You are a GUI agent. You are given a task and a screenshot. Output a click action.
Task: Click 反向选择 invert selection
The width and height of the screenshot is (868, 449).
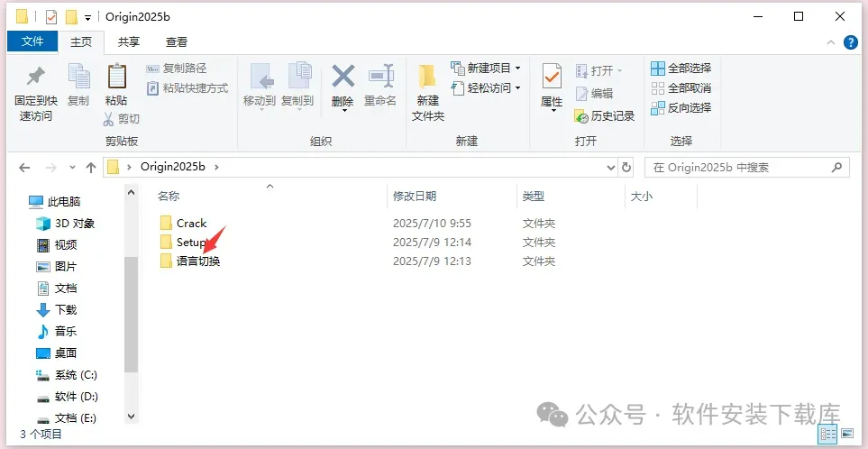pos(681,108)
